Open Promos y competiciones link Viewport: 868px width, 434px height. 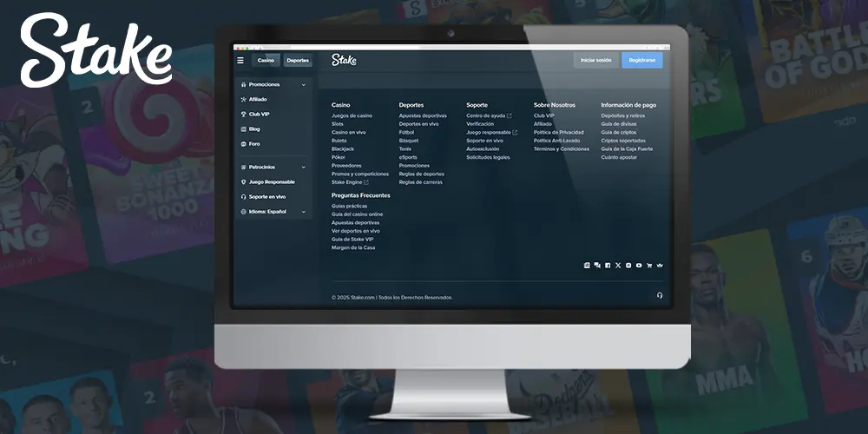[360, 174]
